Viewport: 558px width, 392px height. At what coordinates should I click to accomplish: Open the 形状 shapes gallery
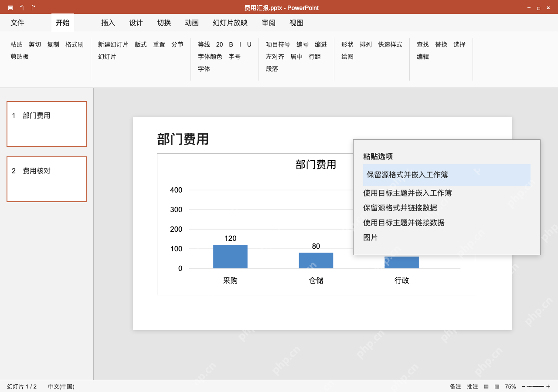347,44
